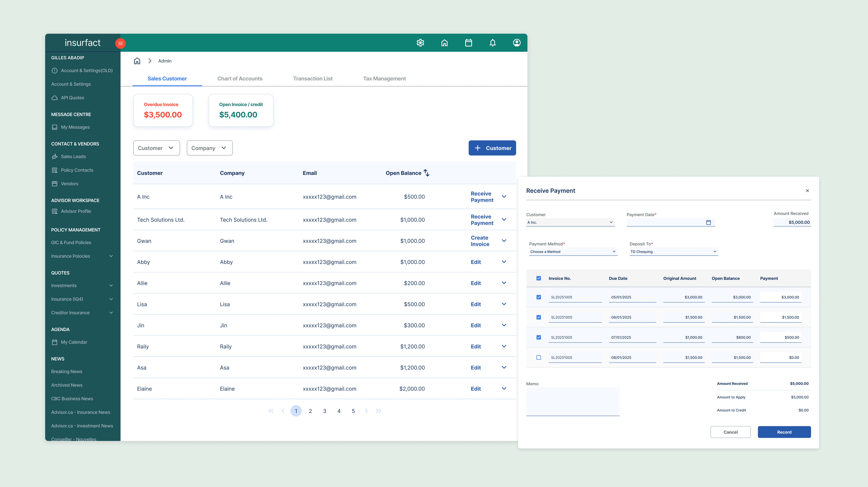Open the Transaction List tab
868x487 pixels.
(x=312, y=79)
